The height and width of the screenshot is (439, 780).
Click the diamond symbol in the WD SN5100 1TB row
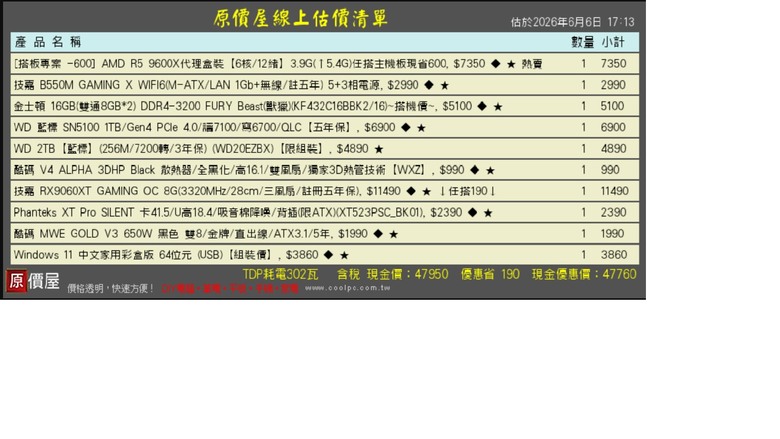click(406, 127)
